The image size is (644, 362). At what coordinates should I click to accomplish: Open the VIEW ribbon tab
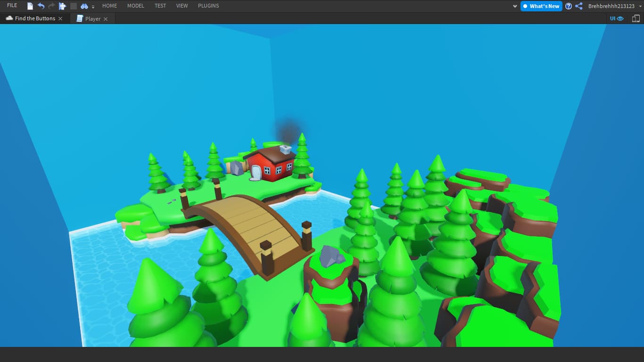pyautogui.click(x=182, y=6)
